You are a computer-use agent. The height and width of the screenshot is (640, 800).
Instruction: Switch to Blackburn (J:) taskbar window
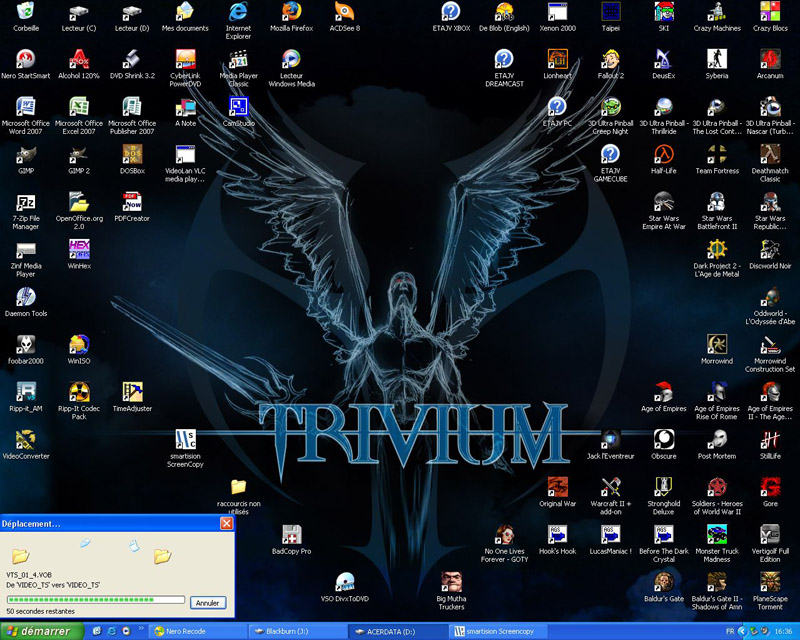pyautogui.click(x=298, y=631)
